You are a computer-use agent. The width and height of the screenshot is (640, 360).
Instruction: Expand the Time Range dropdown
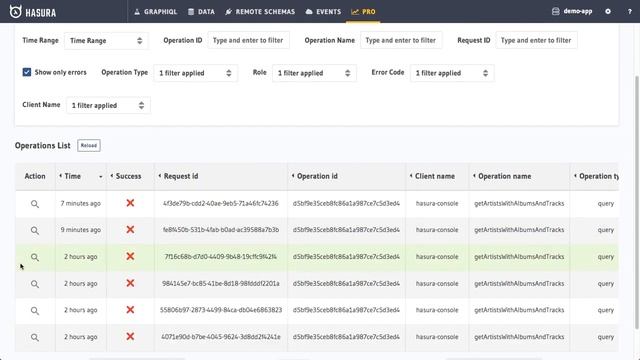(x=106, y=40)
